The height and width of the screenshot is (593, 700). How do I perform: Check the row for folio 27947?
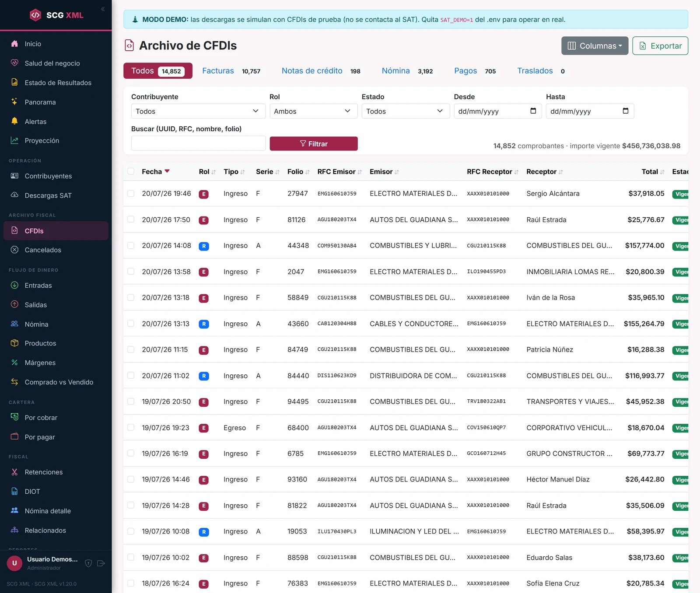tap(131, 193)
